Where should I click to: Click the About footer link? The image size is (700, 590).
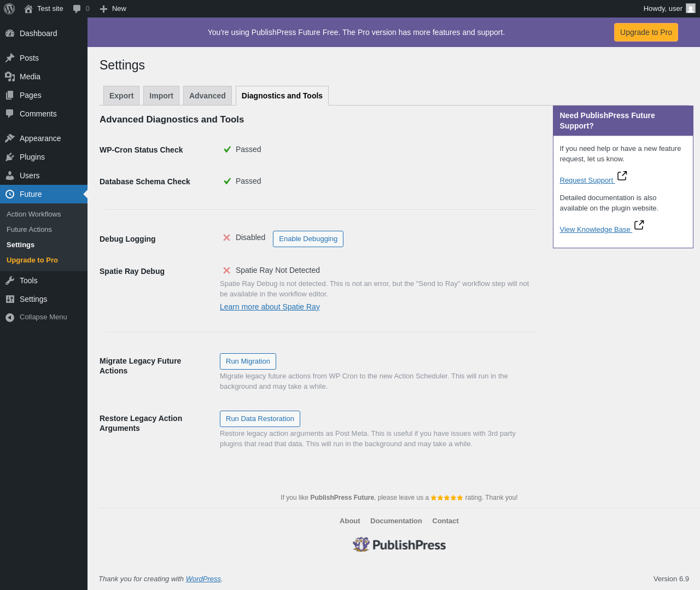pyautogui.click(x=350, y=521)
